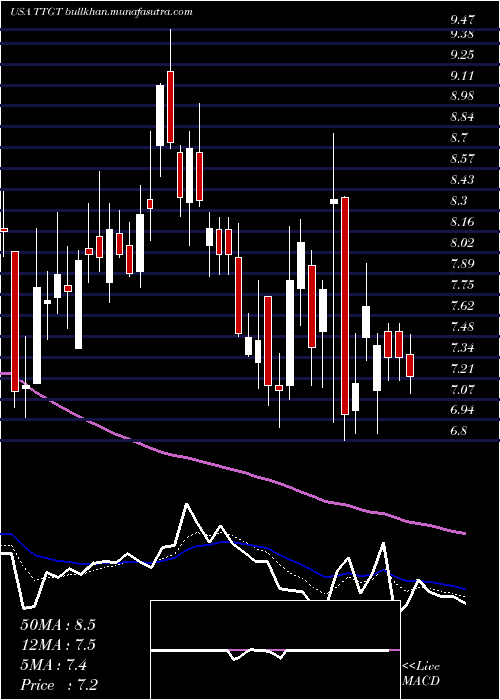This screenshot has width=500, height=700.
Task: Click the 8.84 price axis label
Action: click(462, 117)
